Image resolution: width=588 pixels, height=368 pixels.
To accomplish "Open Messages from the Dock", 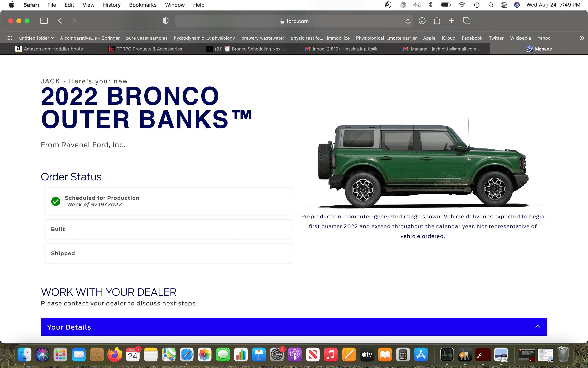I will point(223,354).
